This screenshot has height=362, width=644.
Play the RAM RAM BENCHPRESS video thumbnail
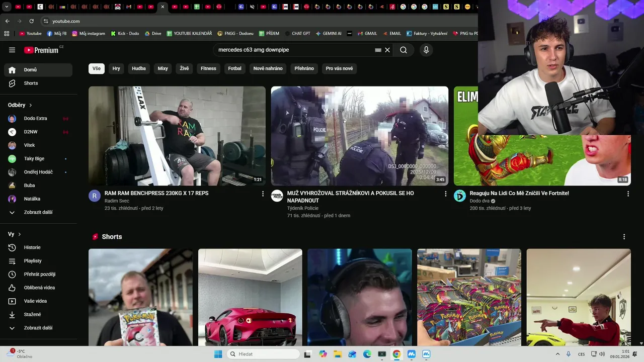click(177, 136)
